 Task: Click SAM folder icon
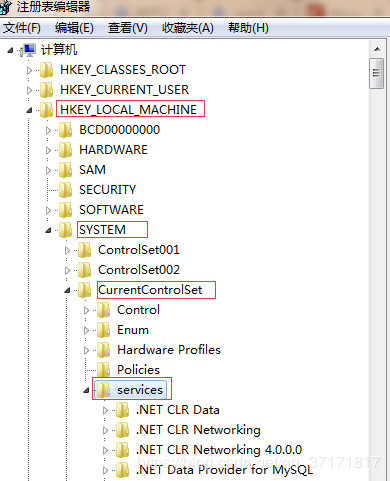[x=66, y=170]
